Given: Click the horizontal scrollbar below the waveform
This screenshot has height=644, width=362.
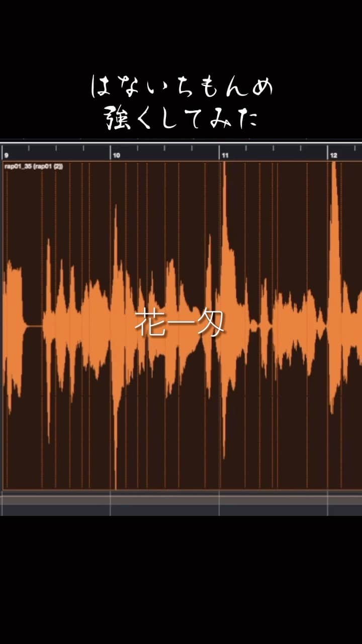Looking at the screenshot, I should tap(181, 500).
